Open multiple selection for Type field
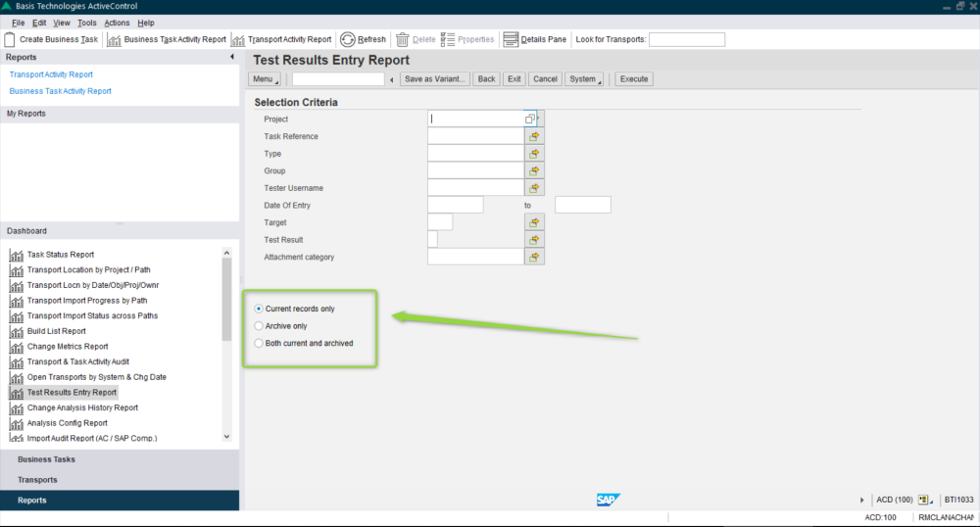This screenshot has width=980, height=527. tap(534, 154)
